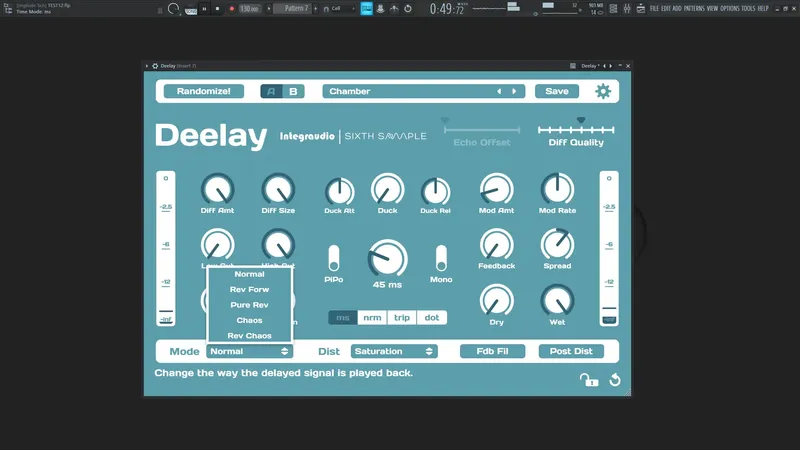Choose Rev Forw from Mode menu
The height and width of the screenshot is (450, 800).
[249, 289]
